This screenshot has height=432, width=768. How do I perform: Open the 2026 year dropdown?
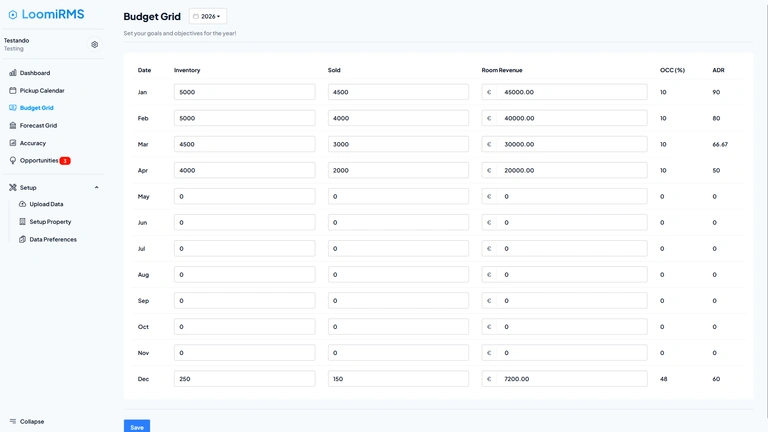(208, 16)
